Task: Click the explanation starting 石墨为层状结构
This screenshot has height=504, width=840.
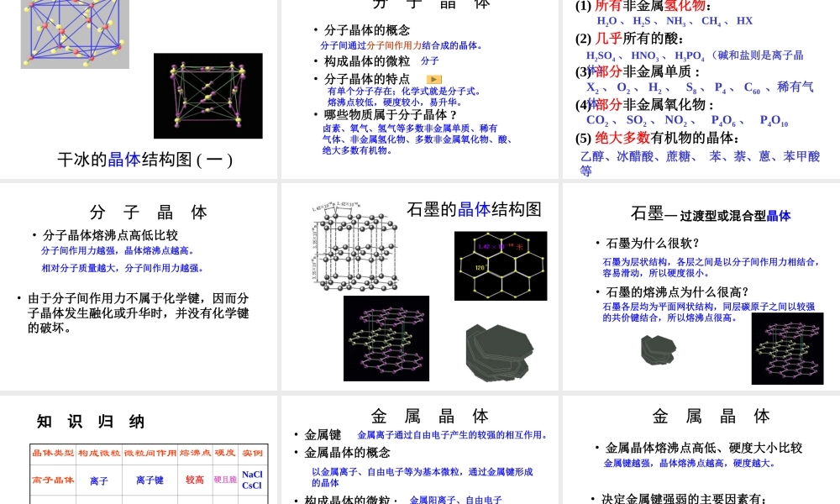Action: (711, 267)
